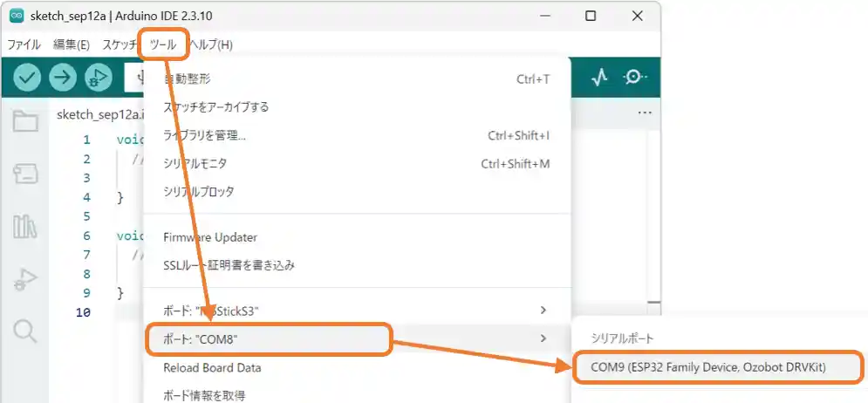
Task: Open the Serial Monitor magnifier icon
Action: click(635, 78)
